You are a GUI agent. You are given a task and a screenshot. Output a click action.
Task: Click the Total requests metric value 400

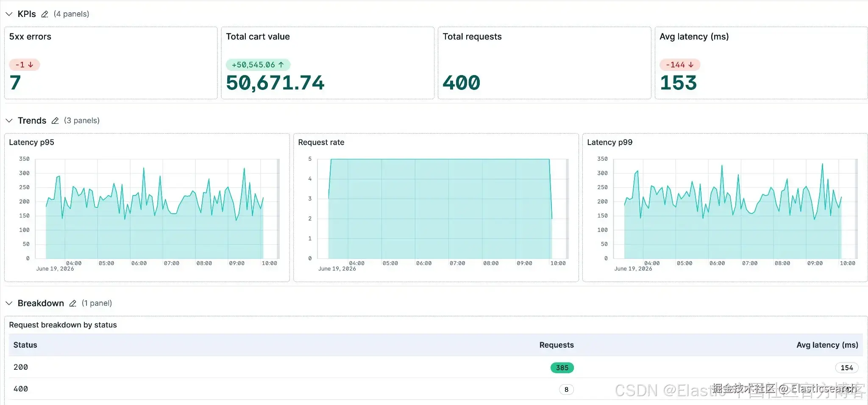pyautogui.click(x=462, y=83)
